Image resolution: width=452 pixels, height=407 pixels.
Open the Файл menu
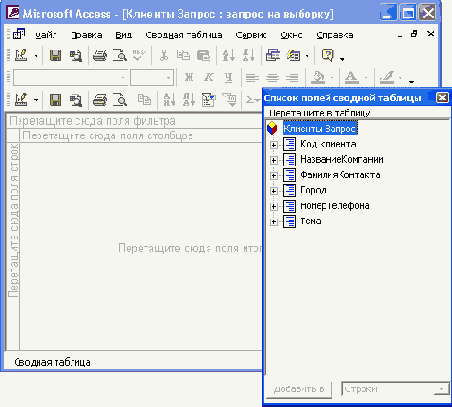tap(46, 35)
